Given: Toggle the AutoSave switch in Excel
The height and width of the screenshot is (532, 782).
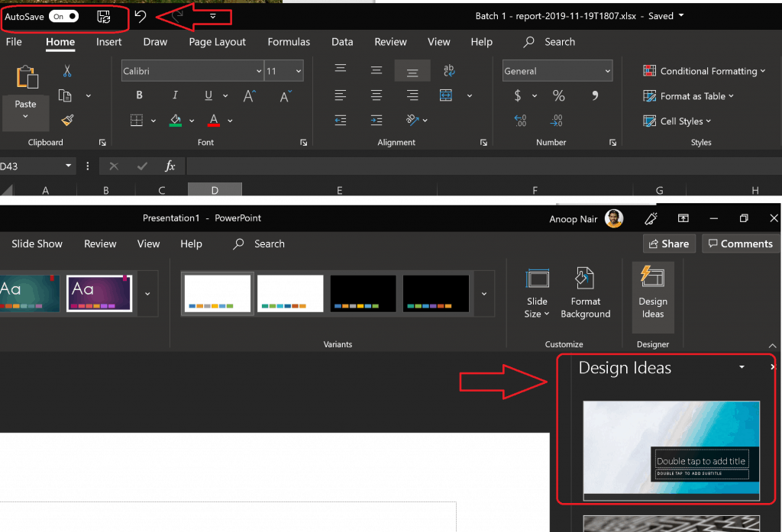Looking at the screenshot, I should 64,17.
